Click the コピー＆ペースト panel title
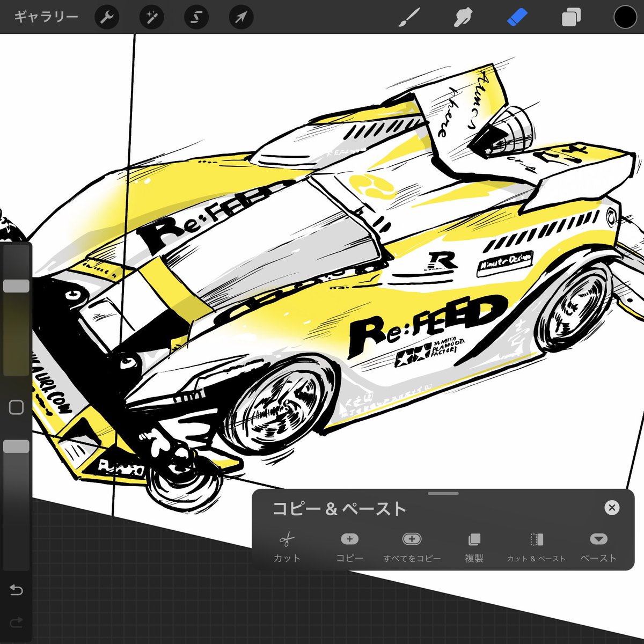 339,508
